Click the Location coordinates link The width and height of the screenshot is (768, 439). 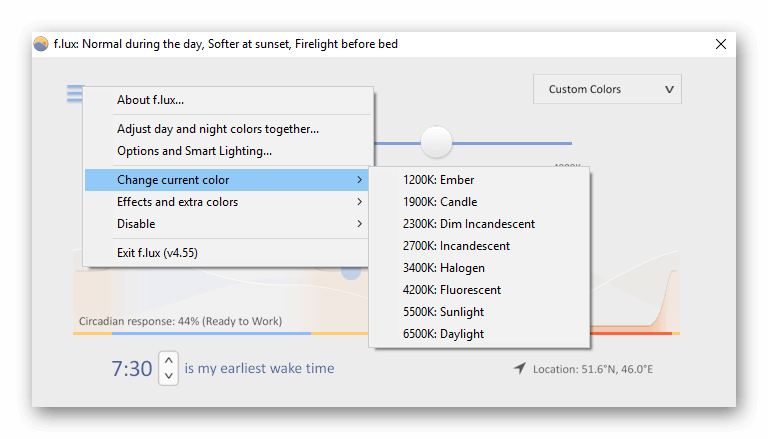(x=593, y=370)
